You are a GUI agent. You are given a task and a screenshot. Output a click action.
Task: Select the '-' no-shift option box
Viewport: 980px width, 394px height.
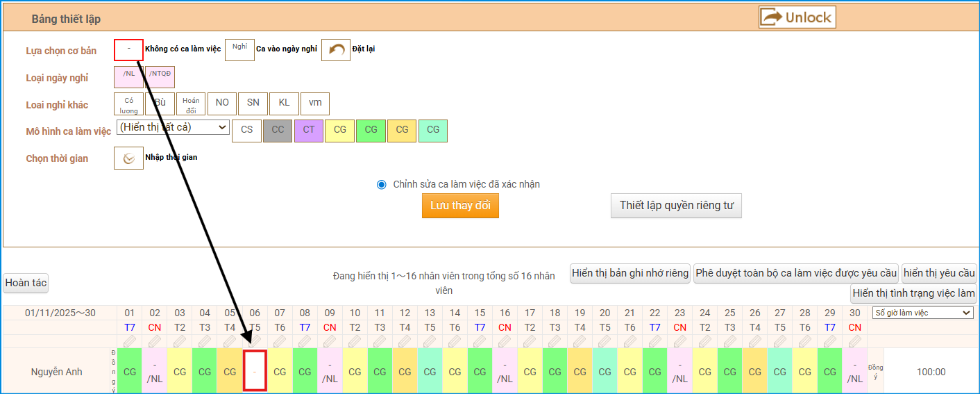pos(129,50)
